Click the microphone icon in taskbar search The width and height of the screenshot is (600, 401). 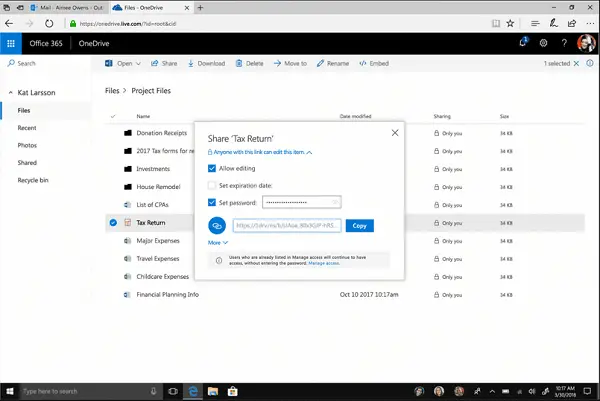(x=153, y=391)
